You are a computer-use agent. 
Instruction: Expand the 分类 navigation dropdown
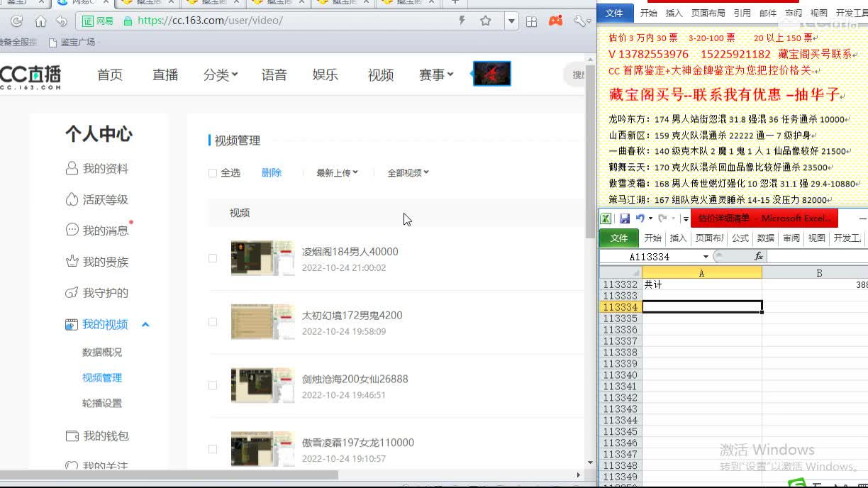tap(221, 74)
